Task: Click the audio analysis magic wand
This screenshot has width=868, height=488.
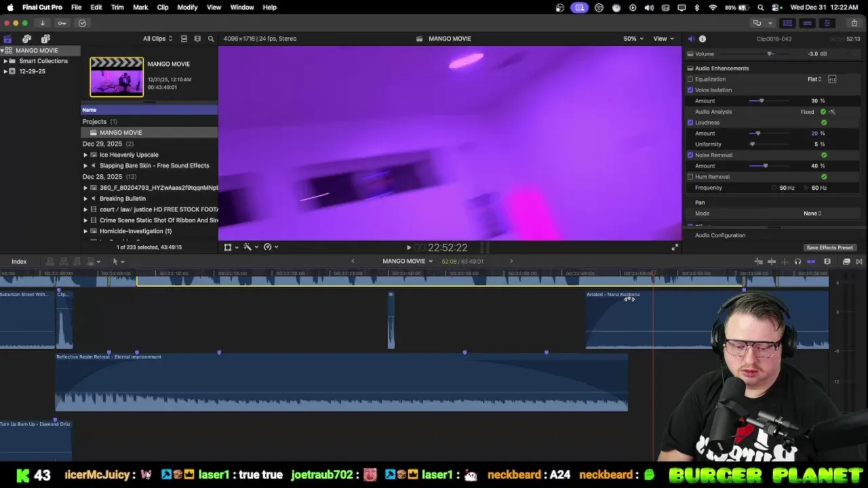Action: [x=832, y=112]
